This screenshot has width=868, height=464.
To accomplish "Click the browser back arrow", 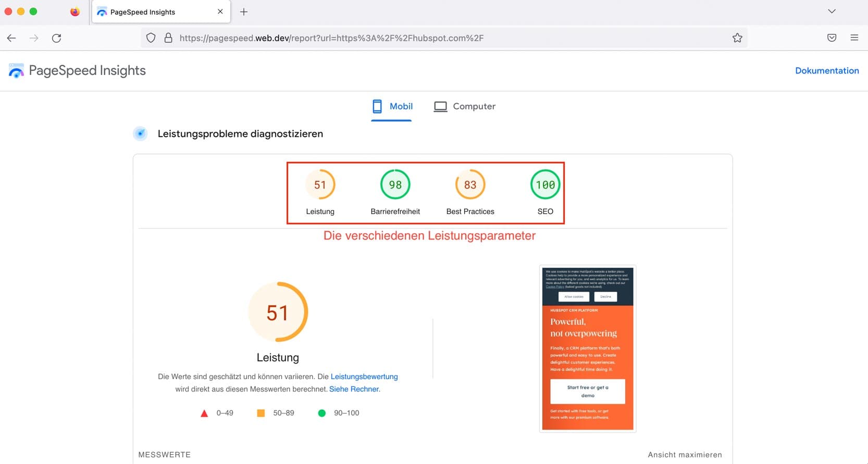I will (x=11, y=38).
